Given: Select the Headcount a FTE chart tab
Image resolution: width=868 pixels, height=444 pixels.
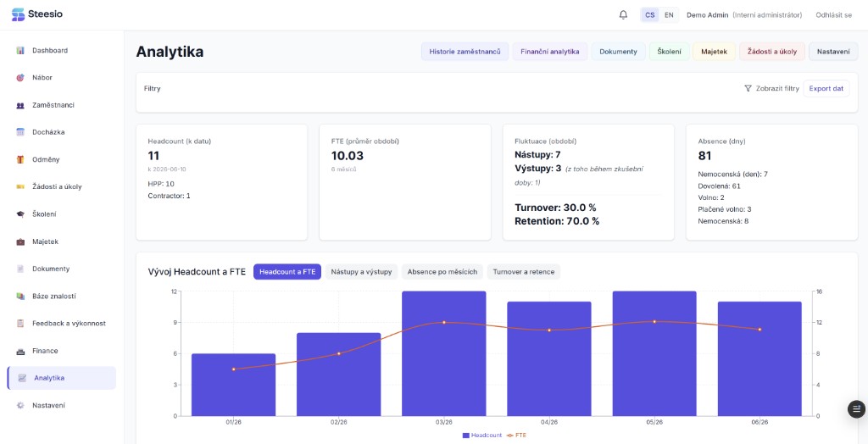Looking at the screenshot, I should [x=287, y=272].
